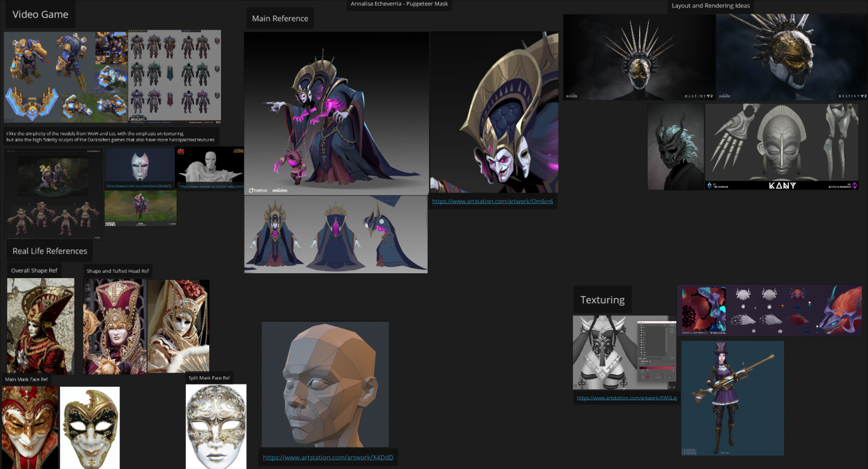Select the front-facing Destiny 2 spiked mask image
Image resolution: width=868 pixels, height=469 pixels.
click(x=640, y=57)
